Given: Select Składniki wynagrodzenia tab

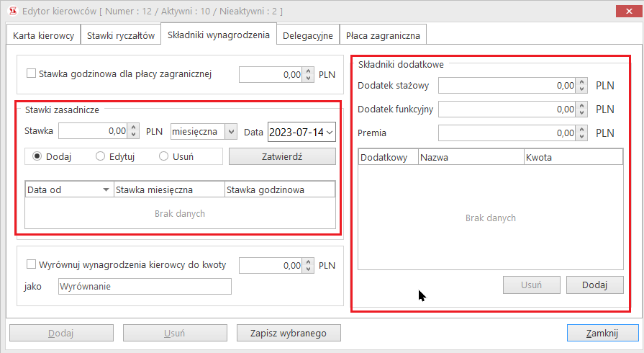Looking at the screenshot, I should coord(219,35).
